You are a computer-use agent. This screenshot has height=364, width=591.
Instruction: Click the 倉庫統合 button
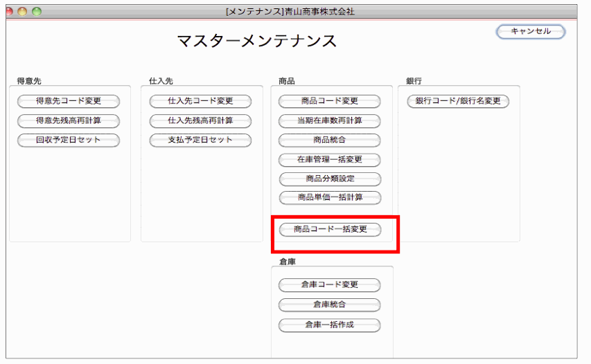tap(330, 305)
